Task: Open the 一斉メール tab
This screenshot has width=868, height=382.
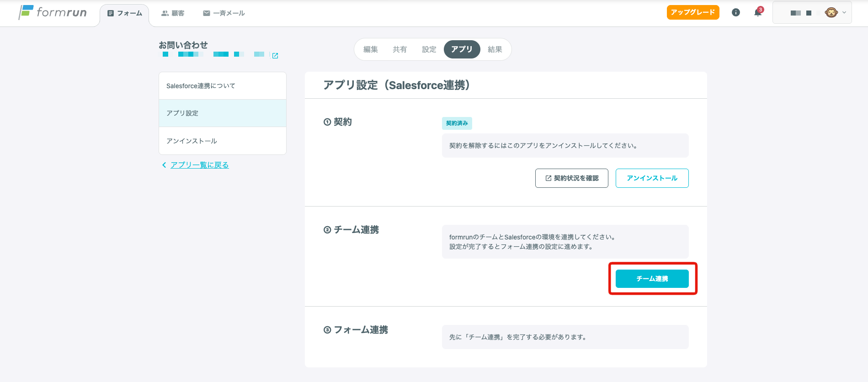Action: point(224,13)
